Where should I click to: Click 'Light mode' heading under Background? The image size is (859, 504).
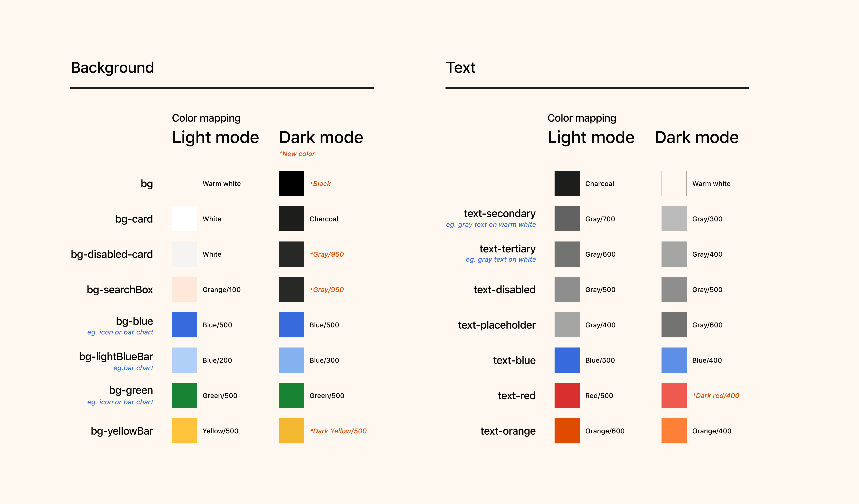[x=215, y=138]
